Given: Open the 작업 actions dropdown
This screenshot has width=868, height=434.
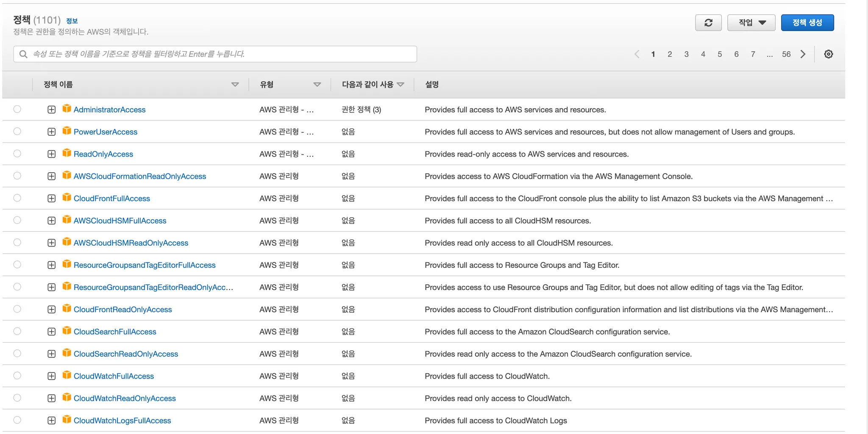Looking at the screenshot, I should pos(751,23).
